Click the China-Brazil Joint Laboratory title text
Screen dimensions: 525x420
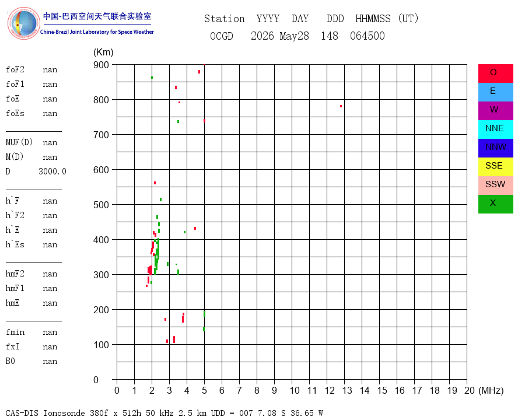coord(97,32)
